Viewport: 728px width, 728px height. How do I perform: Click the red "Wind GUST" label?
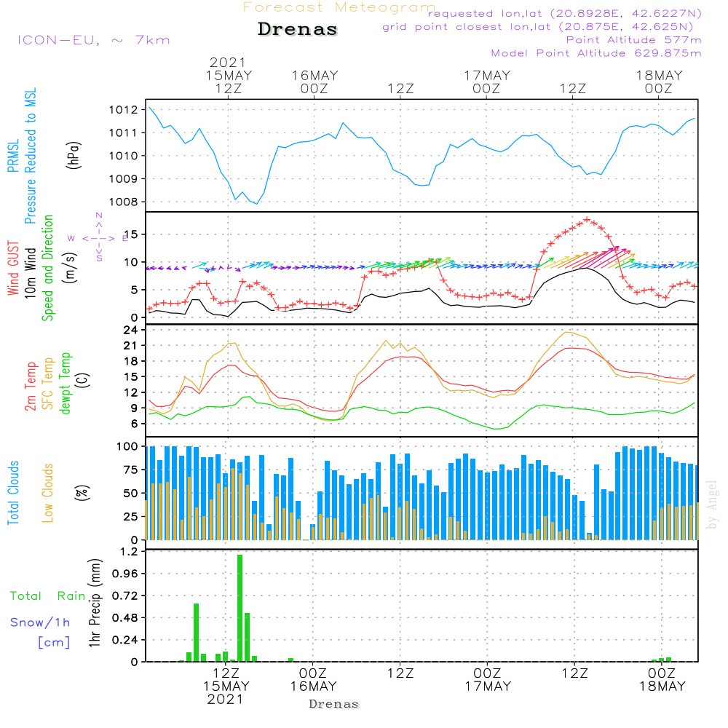tap(13, 269)
